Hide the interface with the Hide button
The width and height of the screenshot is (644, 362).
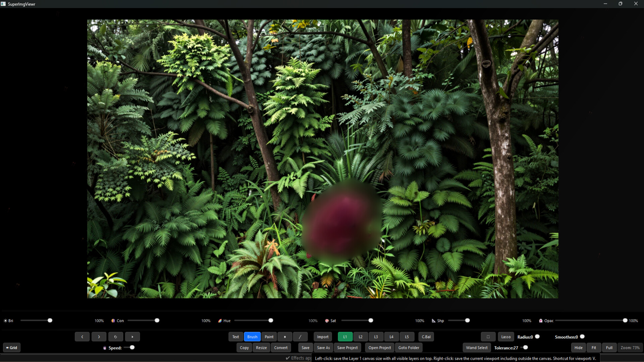pos(578,348)
